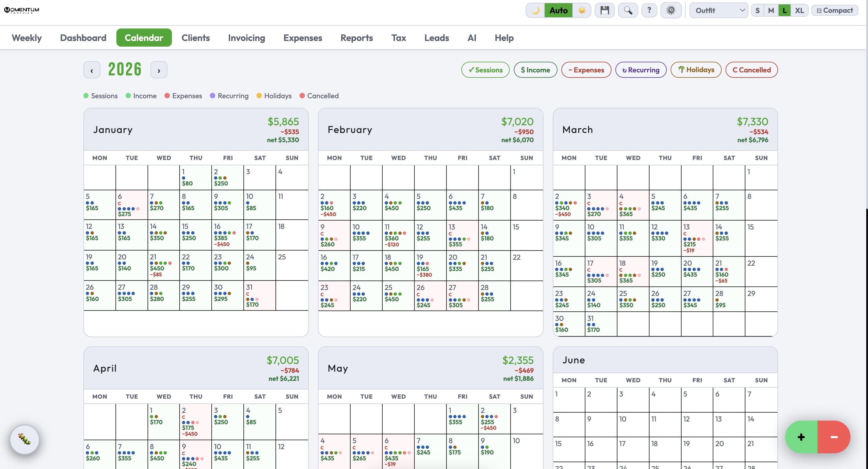
Task: Select May 2 with $255
Action: click(x=494, y=419)
